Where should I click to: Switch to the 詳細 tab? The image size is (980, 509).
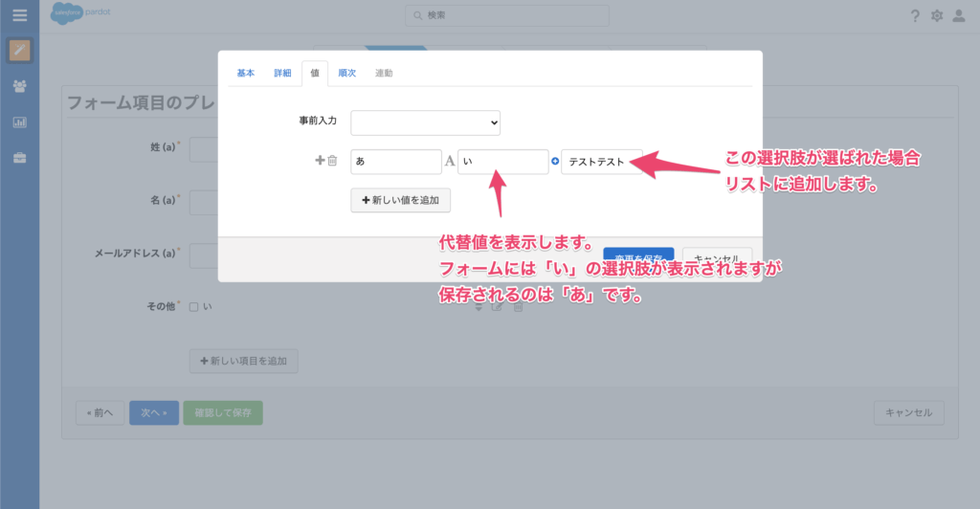pyautogui.click(x=282, y=73)
